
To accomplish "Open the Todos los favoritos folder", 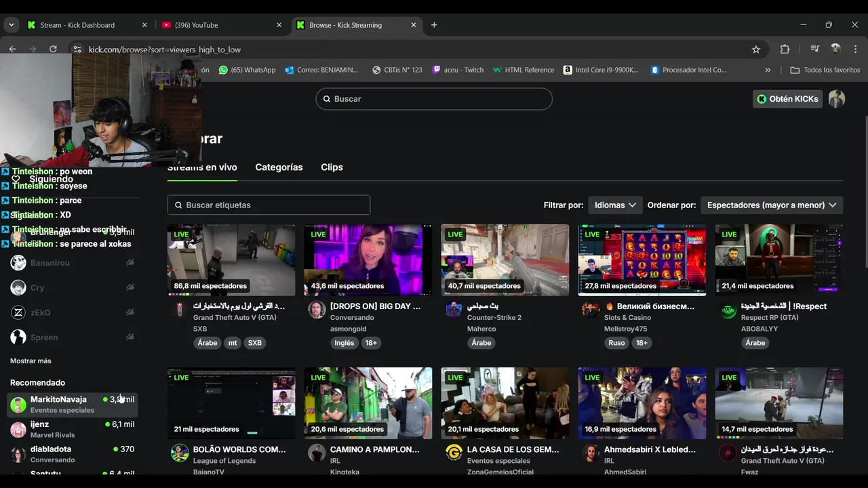I will 825,70.
